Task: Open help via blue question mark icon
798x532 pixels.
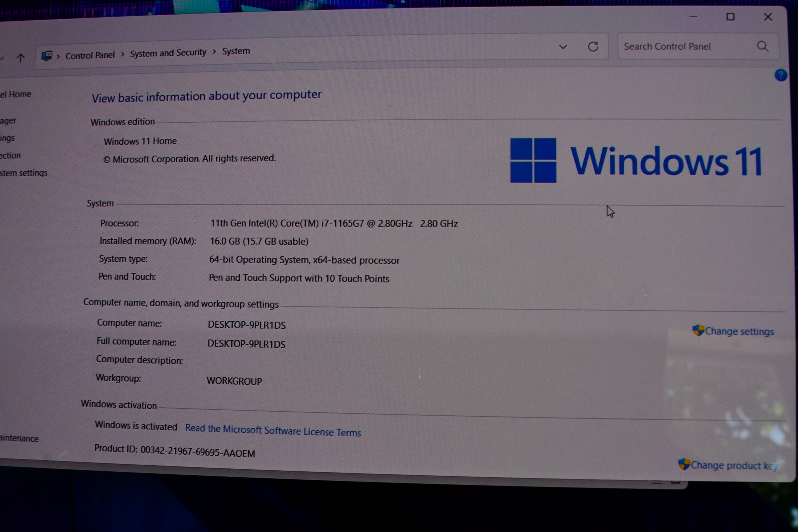Action: click(x=781, y=75)
